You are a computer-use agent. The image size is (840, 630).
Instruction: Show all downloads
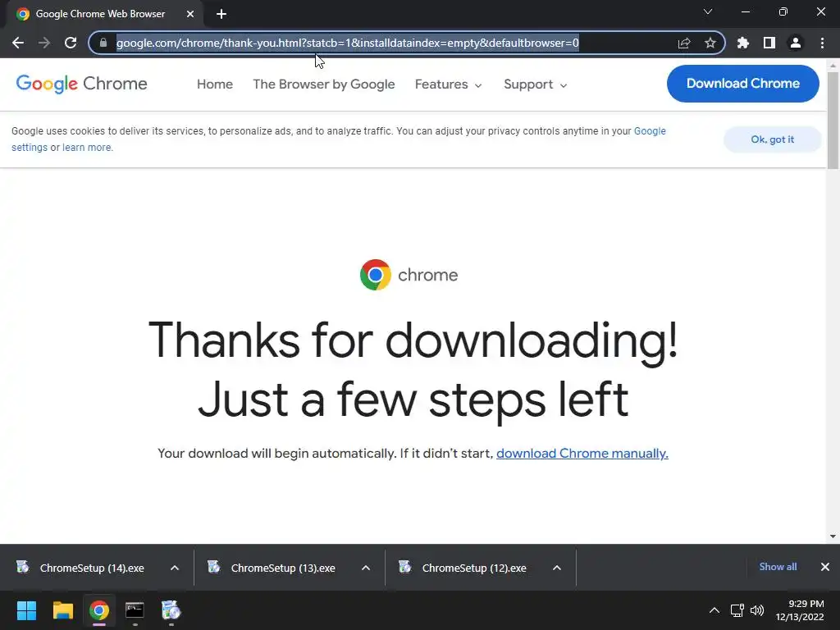[x=778, y=567]
